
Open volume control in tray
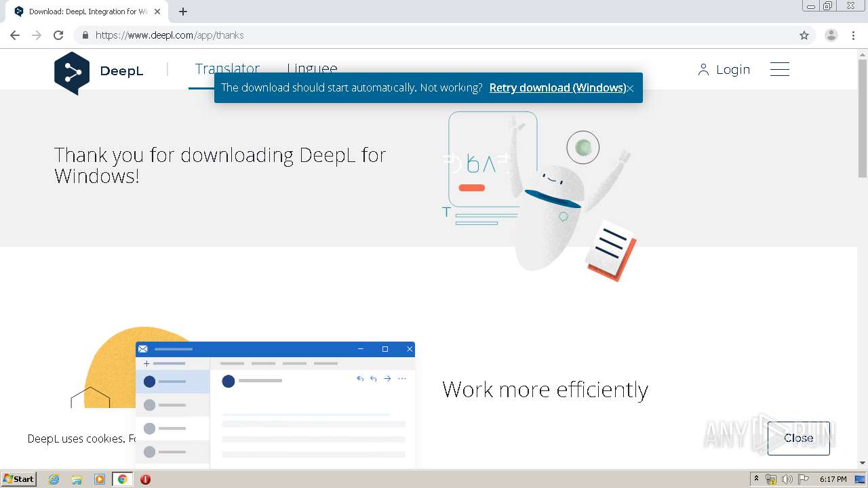coord(787,479)
